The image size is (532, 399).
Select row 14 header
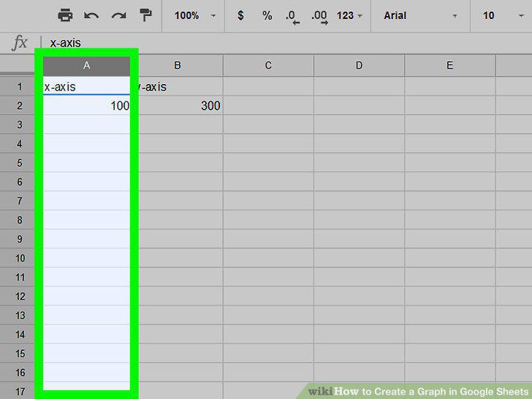19,335
